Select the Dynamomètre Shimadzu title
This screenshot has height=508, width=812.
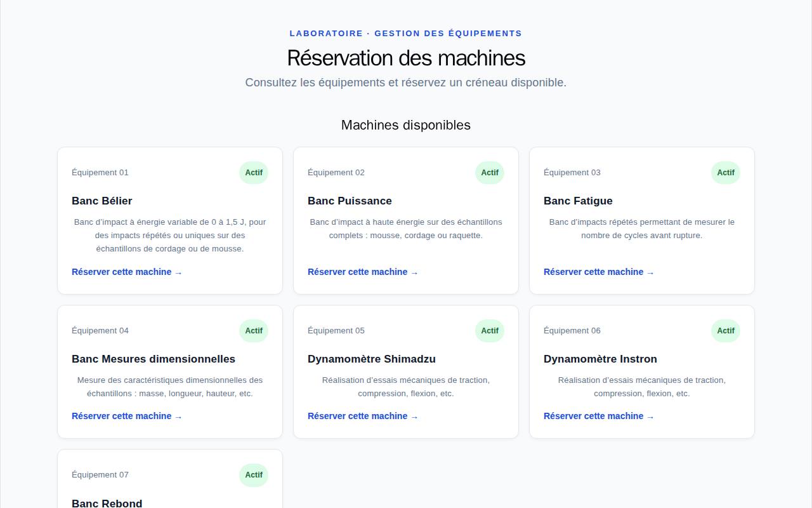coord(372,359)
